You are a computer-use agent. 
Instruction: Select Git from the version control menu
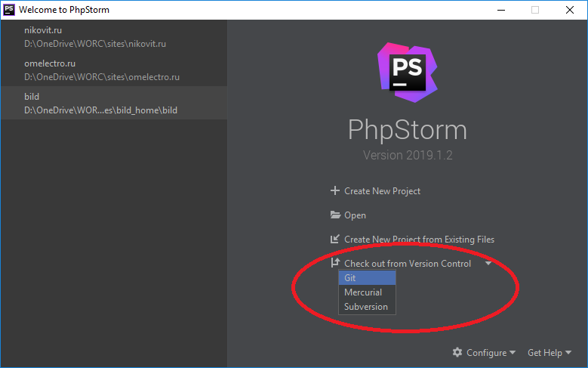(x=367, y=278)
